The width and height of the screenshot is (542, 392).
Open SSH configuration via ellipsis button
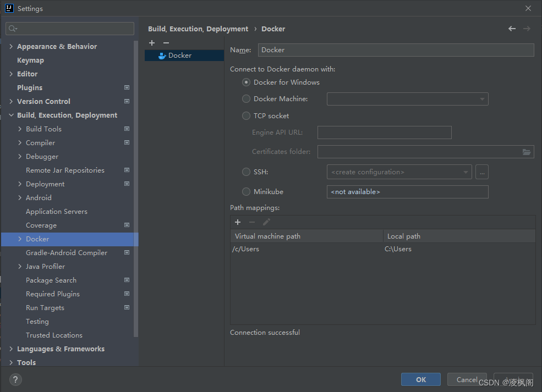click(482, 172)
